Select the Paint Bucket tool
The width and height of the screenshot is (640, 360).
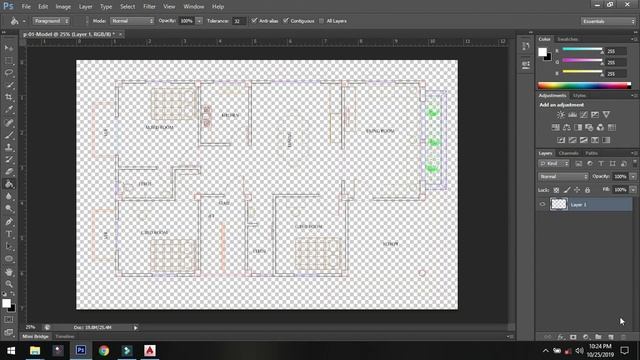point(9,184)
